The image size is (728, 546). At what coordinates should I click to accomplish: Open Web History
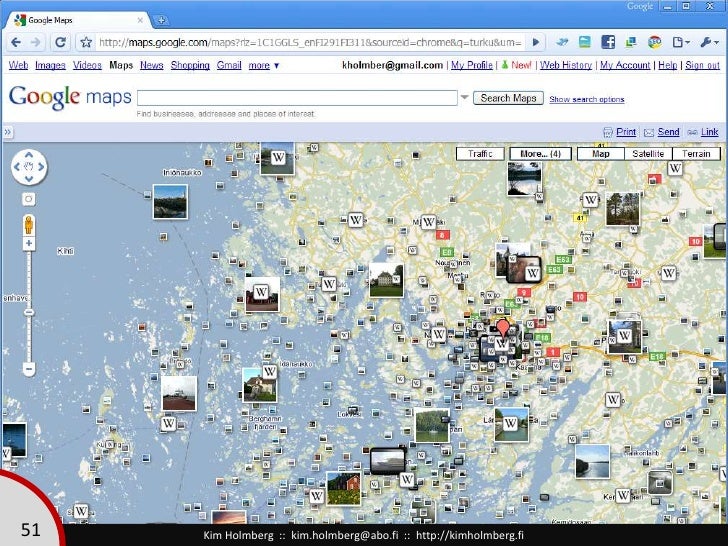pos(566,65)
